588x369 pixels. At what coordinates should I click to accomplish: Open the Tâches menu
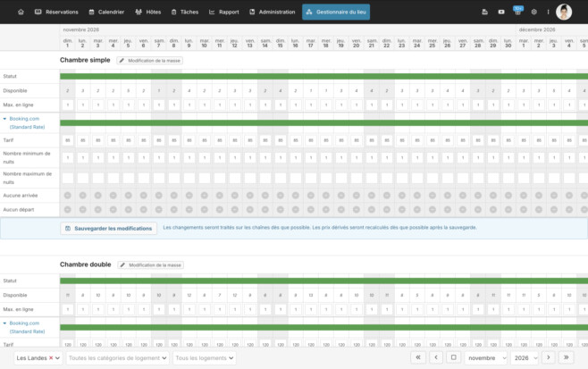185,12
